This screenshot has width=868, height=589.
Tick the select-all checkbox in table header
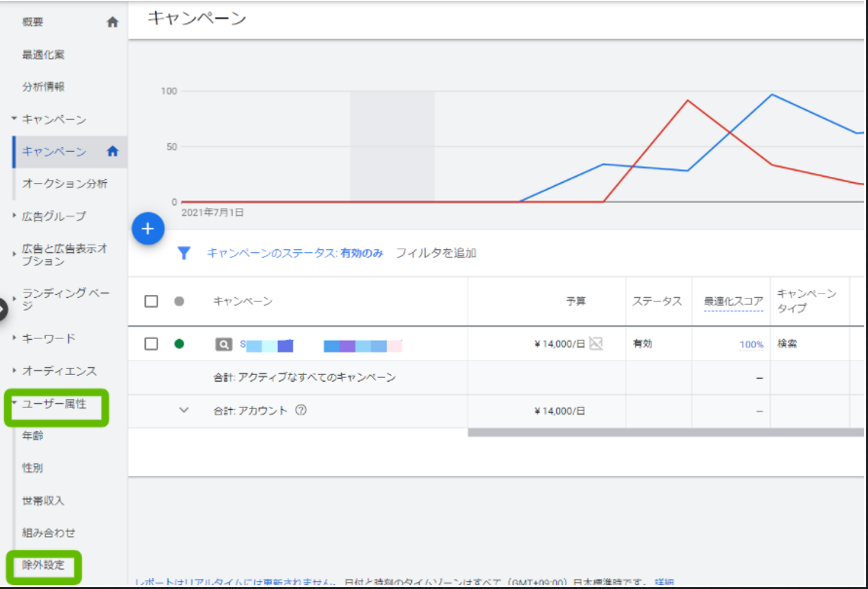coord(151,302)
